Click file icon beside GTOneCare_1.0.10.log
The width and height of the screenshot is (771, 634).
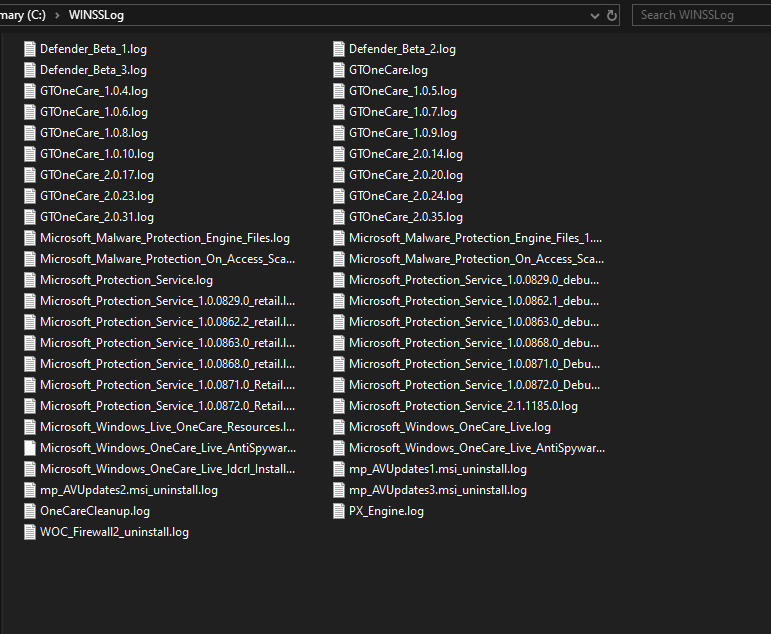click(30, 154)
